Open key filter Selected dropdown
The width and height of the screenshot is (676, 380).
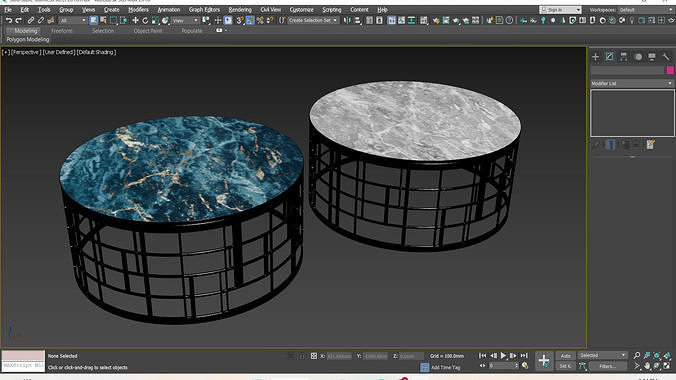point(602,355)
